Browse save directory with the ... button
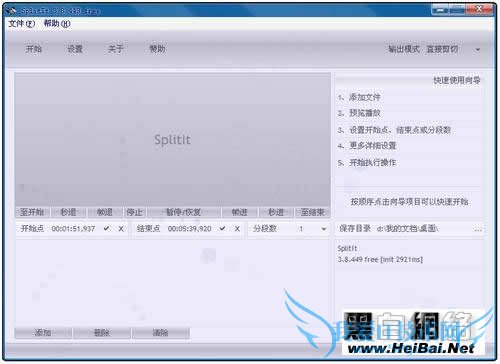500x364 pixels. click(x=478, y=229)
